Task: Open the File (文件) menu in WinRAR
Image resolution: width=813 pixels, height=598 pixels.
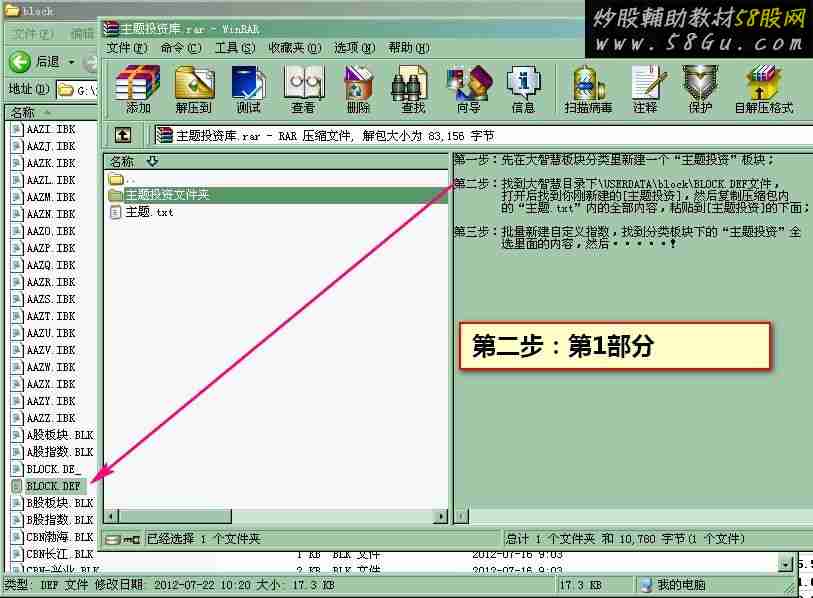Action: coord(127,48)
